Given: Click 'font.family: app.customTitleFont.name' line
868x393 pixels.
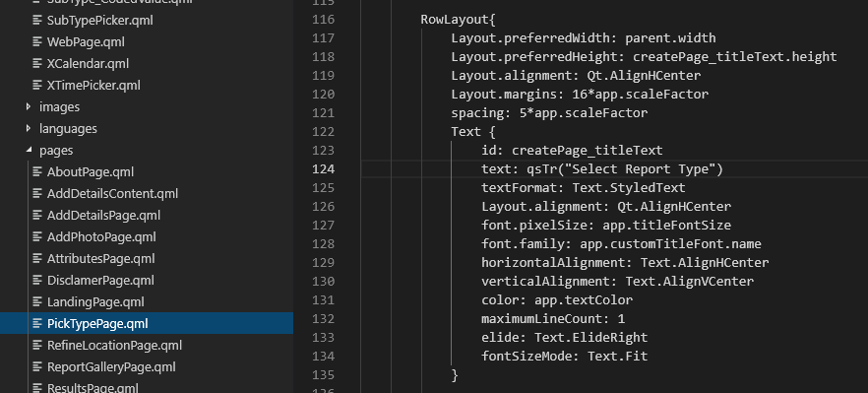Looking at the screenshot, I should coord(621,244).
